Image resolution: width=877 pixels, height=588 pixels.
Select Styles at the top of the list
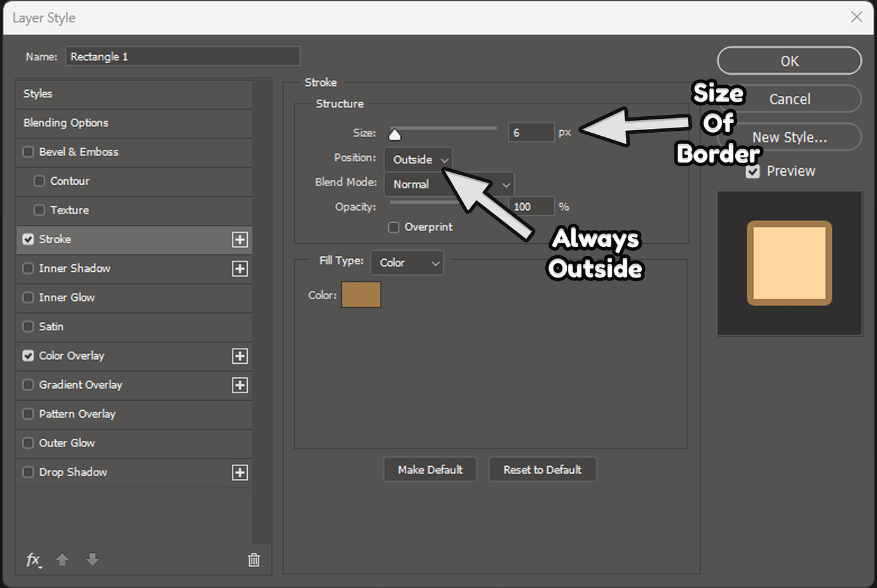[38, 93]
